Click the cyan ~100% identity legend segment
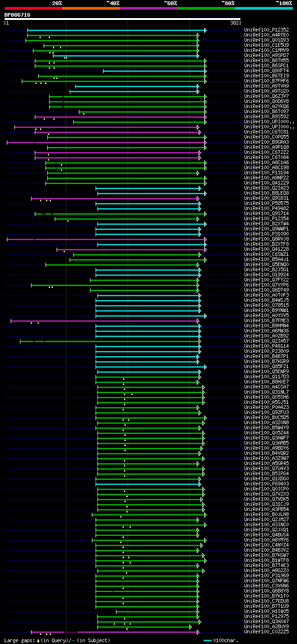 click(x=264, y=8)
